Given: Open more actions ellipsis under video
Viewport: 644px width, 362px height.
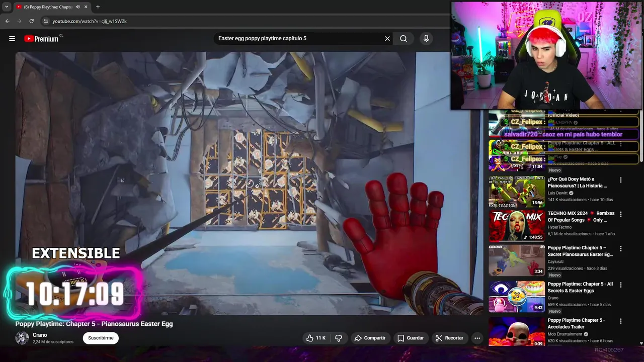Looking at the screenshot, I should 477,338.
